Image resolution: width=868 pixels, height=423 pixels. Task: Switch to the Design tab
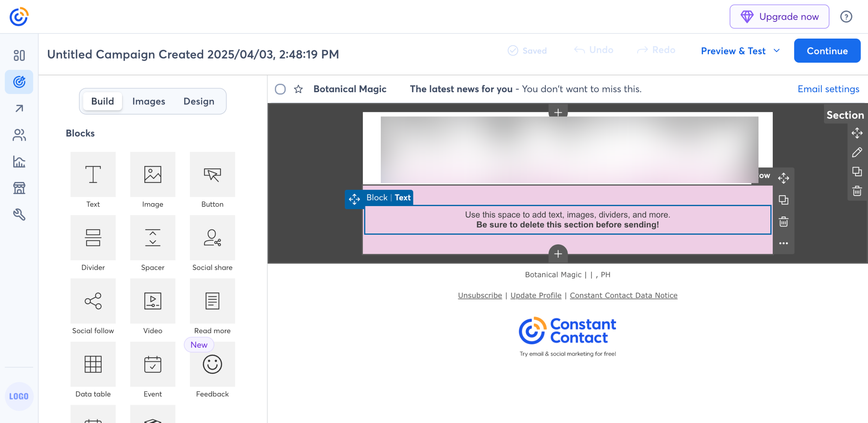199,101
